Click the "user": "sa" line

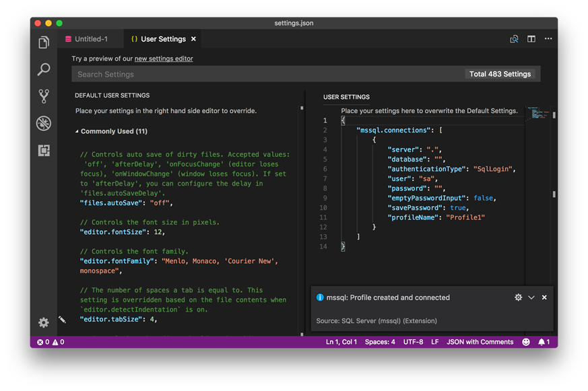pyautogui.click(x=412, y=179)
